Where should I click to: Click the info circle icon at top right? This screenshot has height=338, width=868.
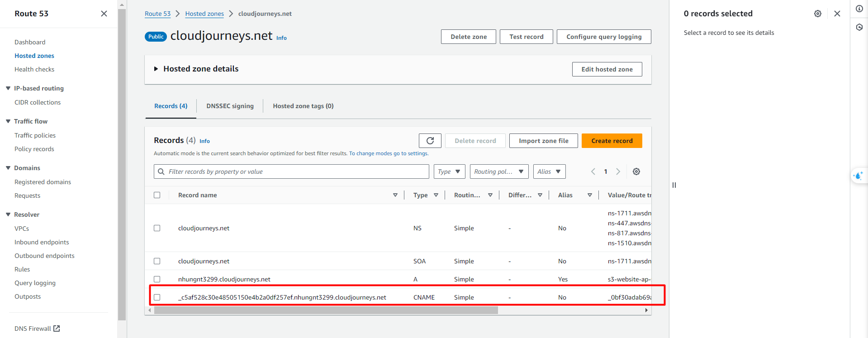click(859, 9)
